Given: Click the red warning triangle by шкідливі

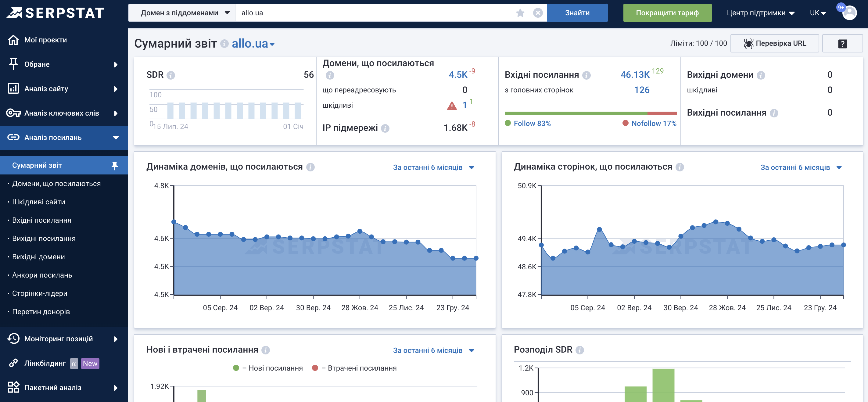Looking at the screenshot, I should tap(451, 106).
